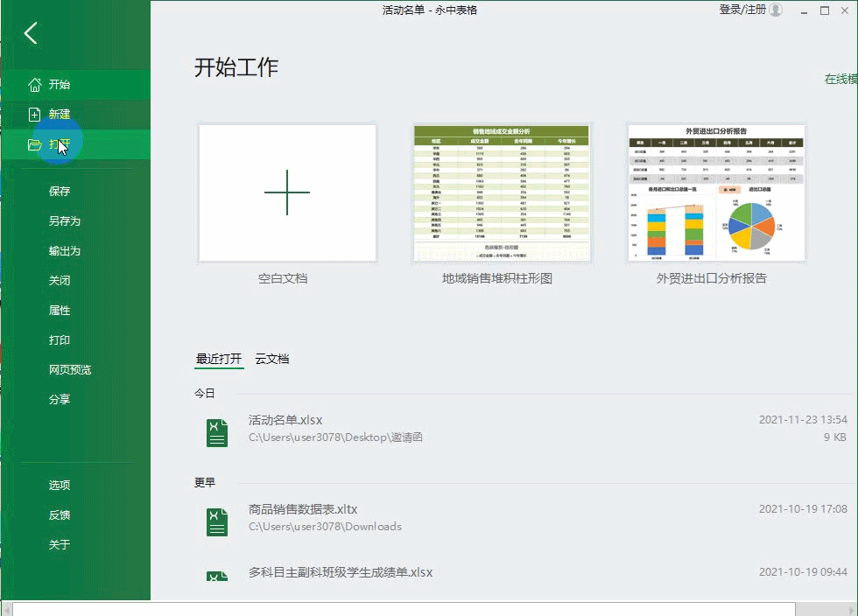858x616 pixels.
Task: Click the 保存 option
Action: [x=59, y=191]
